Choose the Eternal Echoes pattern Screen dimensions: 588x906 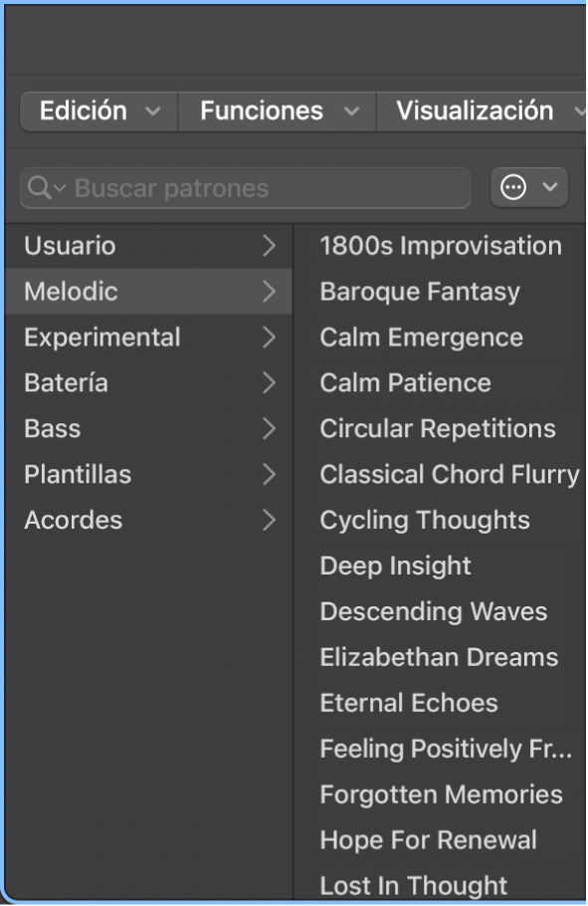point(408,703)
